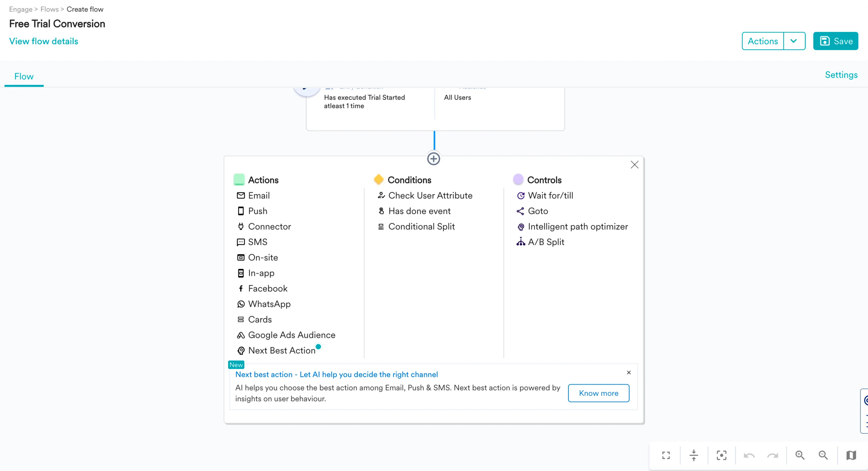Toggle the minimap icon in bottom toolbar
Image resolution: width=868 pixels, height=471 pixels.
click(x=851, y=455)
